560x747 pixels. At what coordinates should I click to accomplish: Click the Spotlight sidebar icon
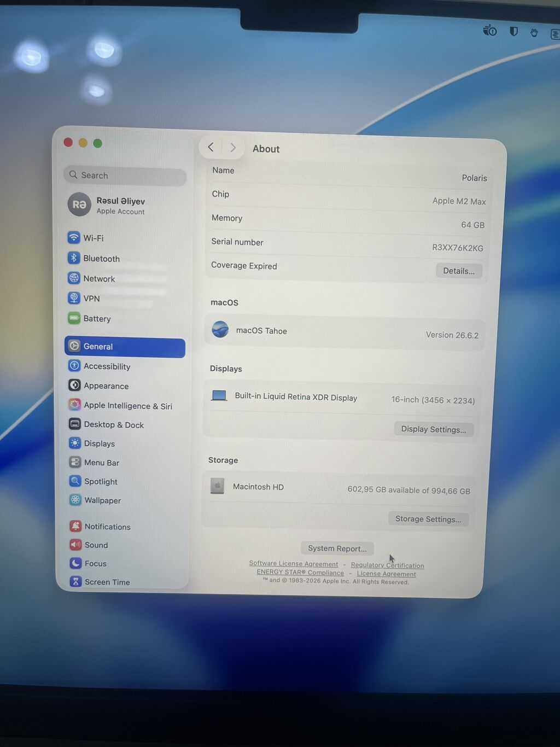pyautogui.click(x=75, y=481)
